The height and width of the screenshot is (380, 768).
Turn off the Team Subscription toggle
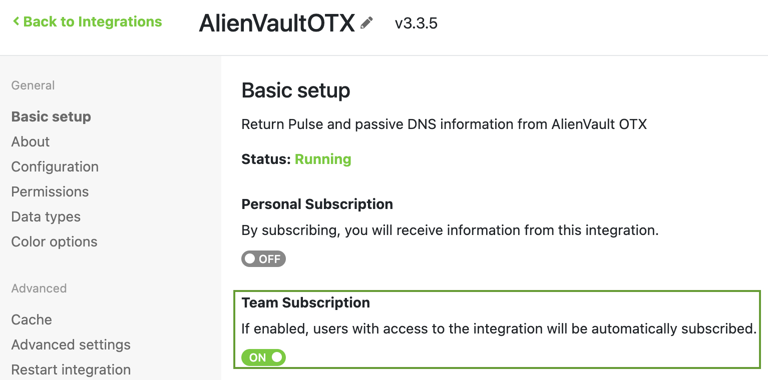pyautogui.click(x=263, y=357)
